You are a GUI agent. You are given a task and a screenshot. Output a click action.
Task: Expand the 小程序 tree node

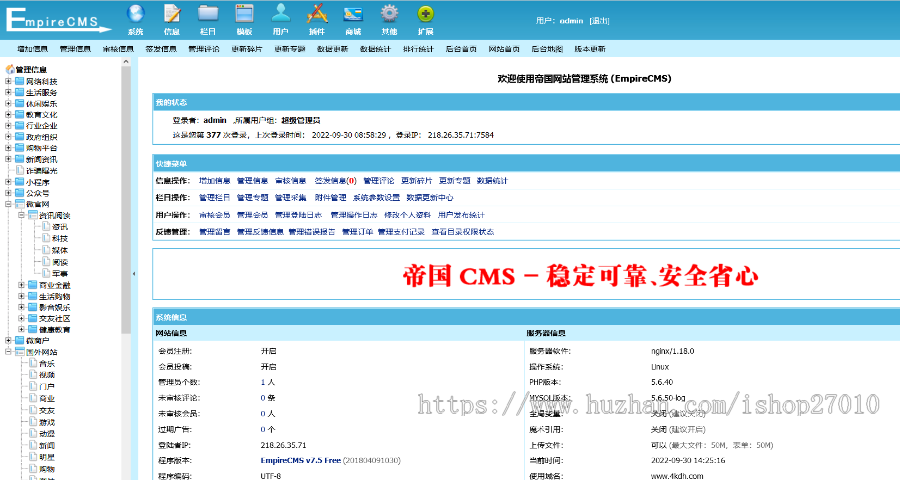coord(8,182)
